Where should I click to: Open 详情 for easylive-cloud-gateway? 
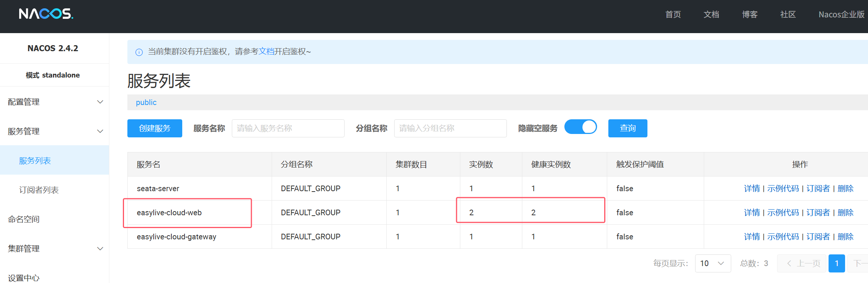tap(752, 237)
